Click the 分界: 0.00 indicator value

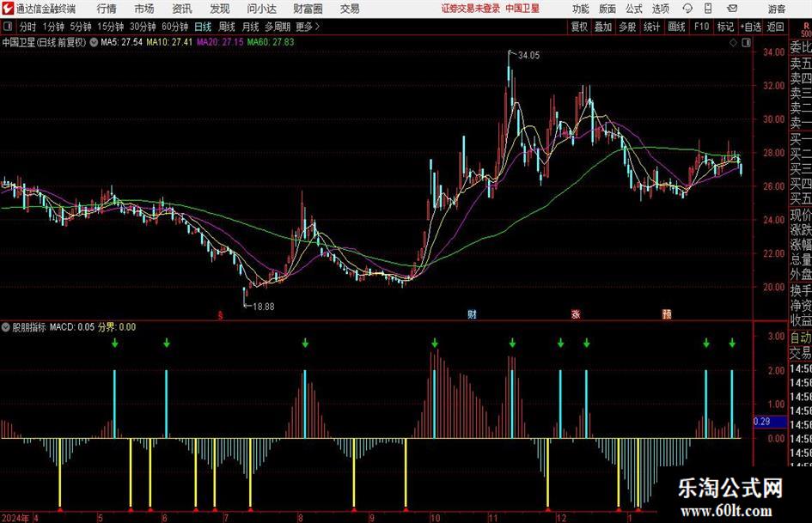[117, 327]
